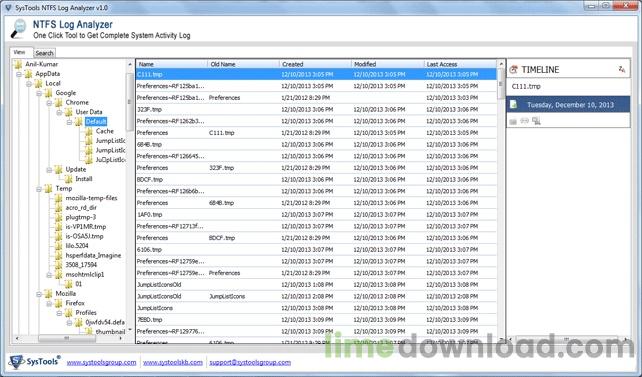642x377 pixels.
Task: Collapse the Mozilla tree node
Action: coord(39,294)
